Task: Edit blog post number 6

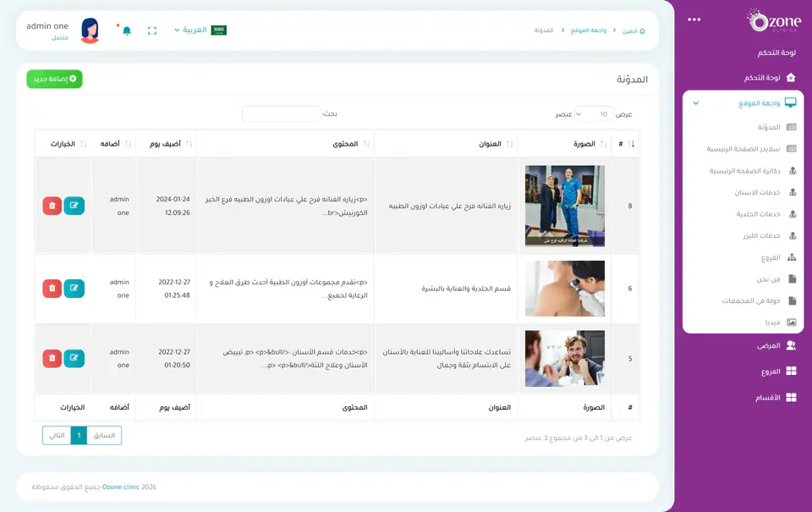Action: point(74,288)
